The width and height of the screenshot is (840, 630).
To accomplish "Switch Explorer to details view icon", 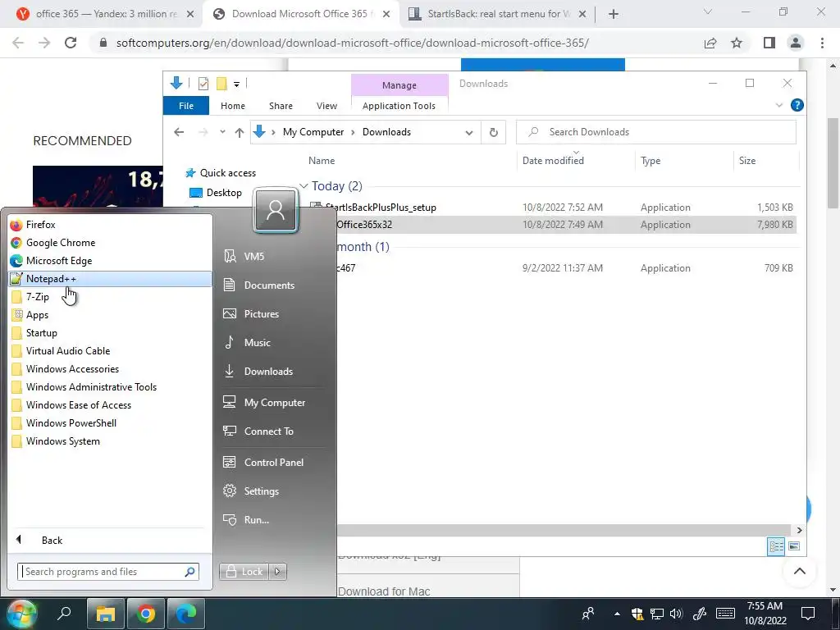I will point(776,546).
